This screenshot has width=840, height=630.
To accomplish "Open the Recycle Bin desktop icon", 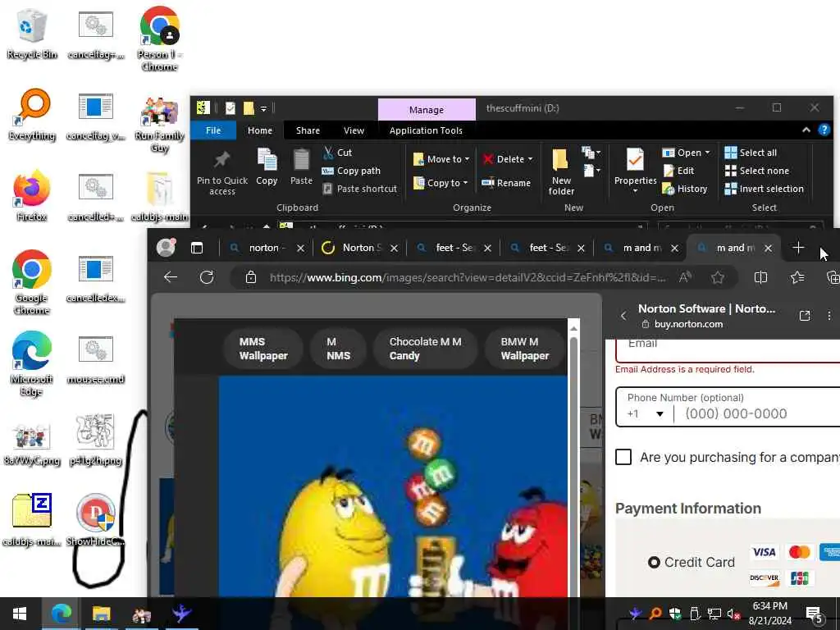I will coord(32,34).
